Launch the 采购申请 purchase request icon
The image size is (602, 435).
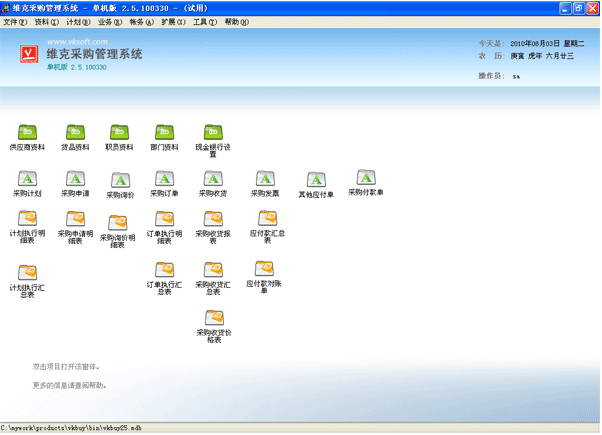tap(75, 184)
